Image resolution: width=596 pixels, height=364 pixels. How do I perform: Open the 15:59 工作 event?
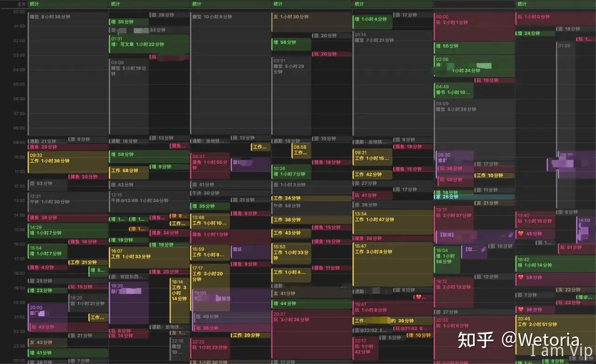(x=210, y=253)
